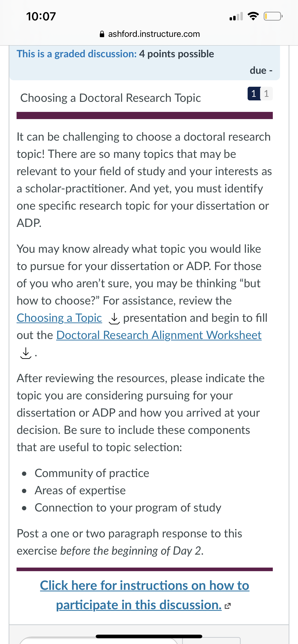
Task: Tap the lock icon beside ashford.instructure.com
Action: 102,34
